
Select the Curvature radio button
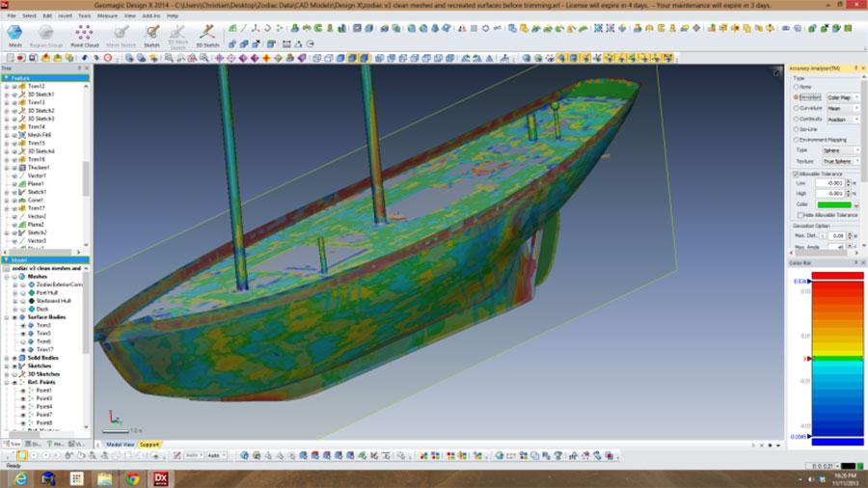[x=794, y=108]
